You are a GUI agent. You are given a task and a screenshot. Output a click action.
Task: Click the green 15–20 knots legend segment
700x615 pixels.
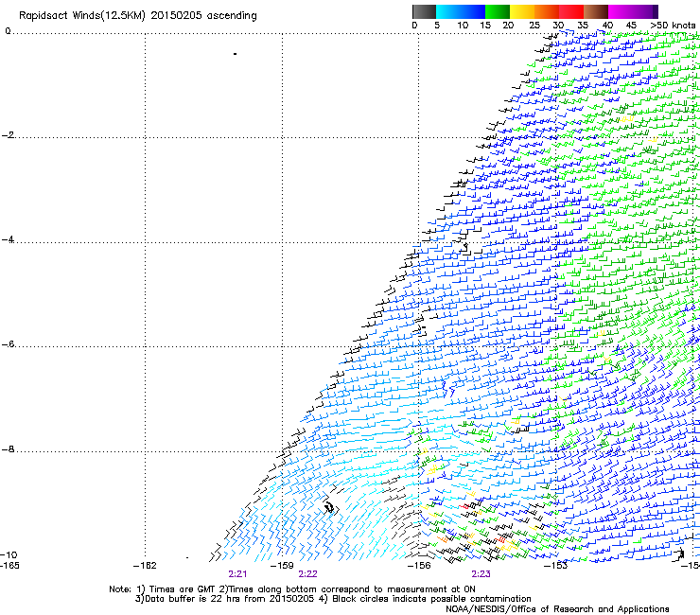click(x=498, y=11)
